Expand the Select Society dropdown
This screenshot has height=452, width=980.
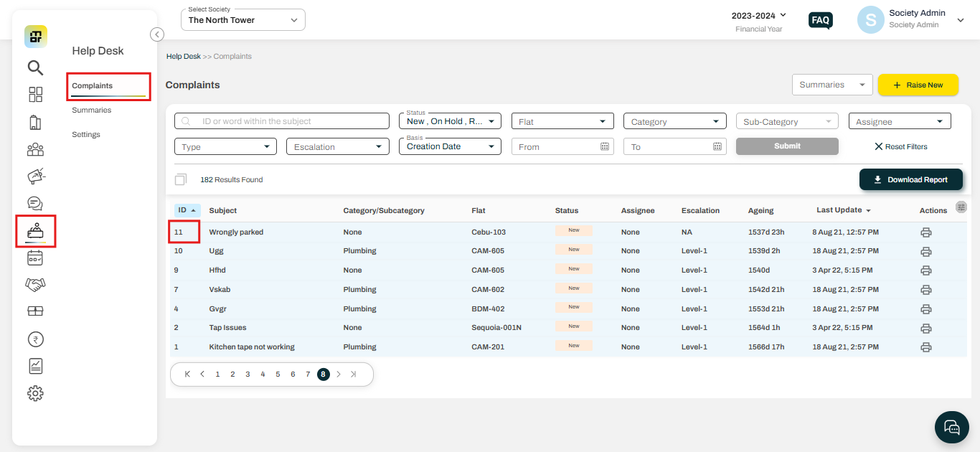click(242, 19)
